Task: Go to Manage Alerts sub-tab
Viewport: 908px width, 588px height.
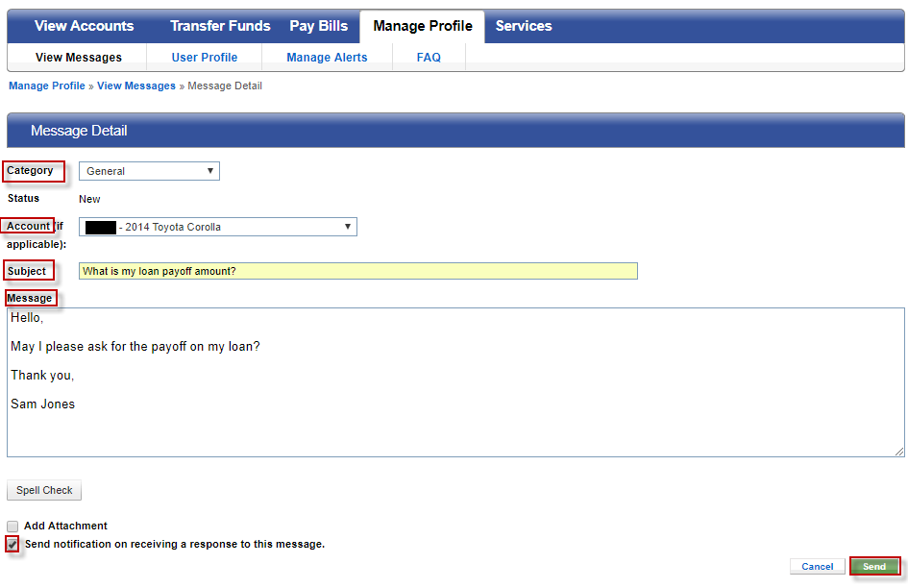Action: coord(327,58)
